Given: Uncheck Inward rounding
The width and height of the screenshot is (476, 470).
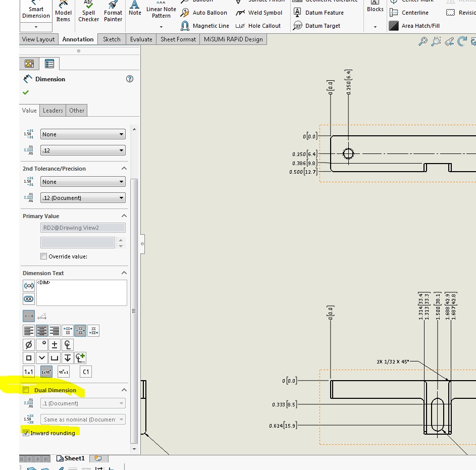Looking at the screenshot, I should pyautogui.click(x=26, y=433).
